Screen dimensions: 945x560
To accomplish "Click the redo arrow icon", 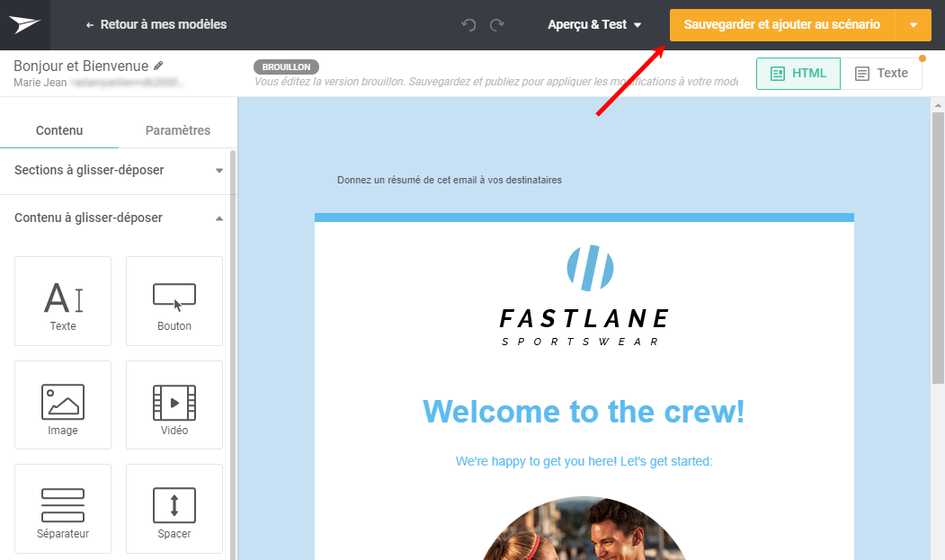I will 496,24.
